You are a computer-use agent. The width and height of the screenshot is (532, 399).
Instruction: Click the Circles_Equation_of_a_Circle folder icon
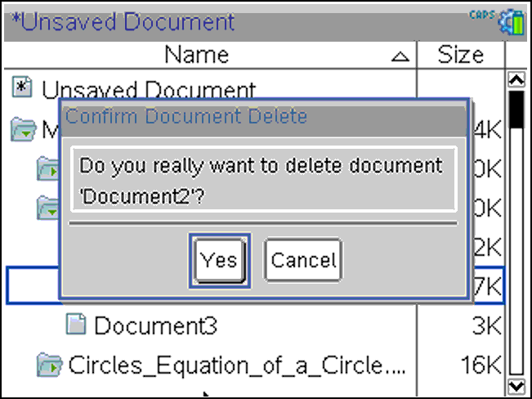pyautogui.click(x=49, y=365)
